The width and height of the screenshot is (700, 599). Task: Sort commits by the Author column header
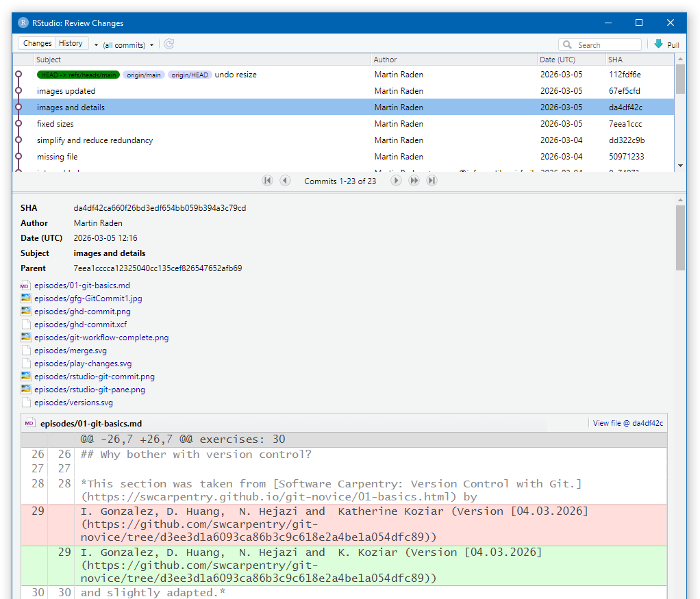386,60
